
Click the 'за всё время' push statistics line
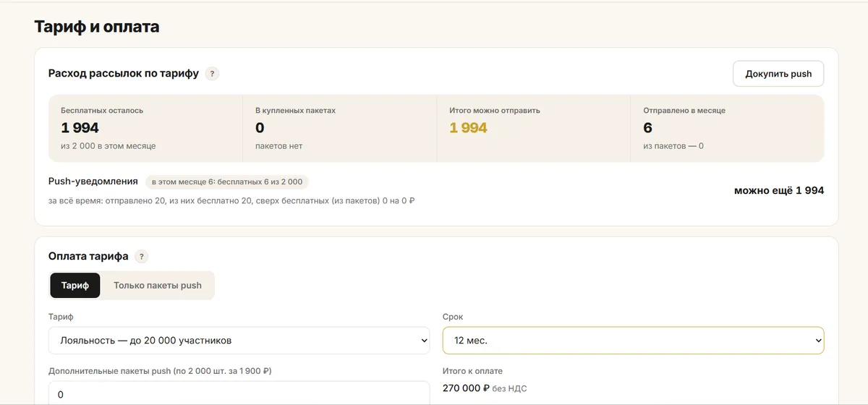point(231,200)
